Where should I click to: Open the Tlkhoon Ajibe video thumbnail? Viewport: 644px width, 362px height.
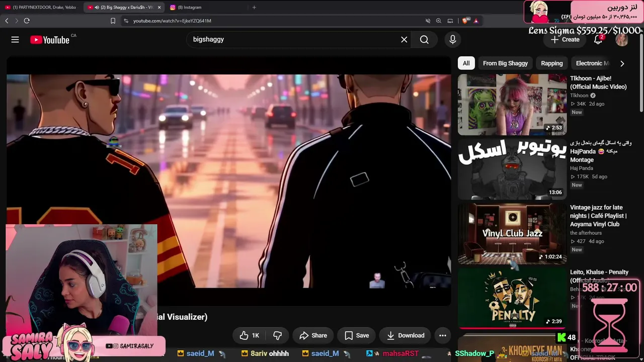point(512,105)
